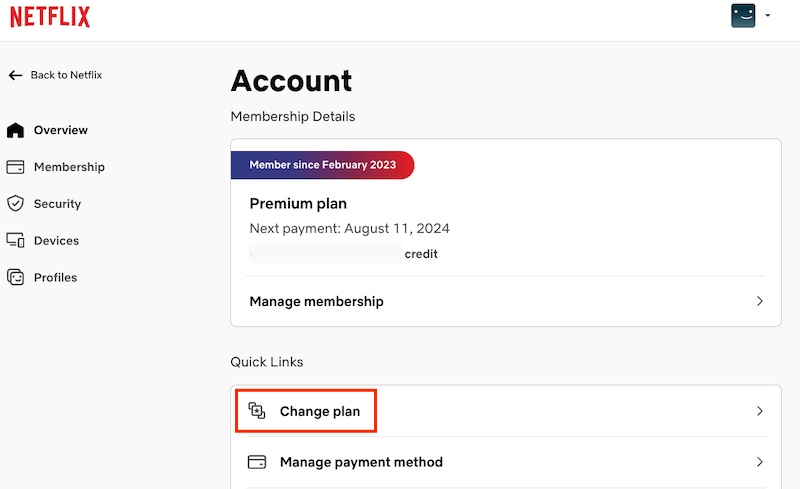This screenshot has height=489, width=800.
Task: Click the Overview home icon
Action: [15, 130]
